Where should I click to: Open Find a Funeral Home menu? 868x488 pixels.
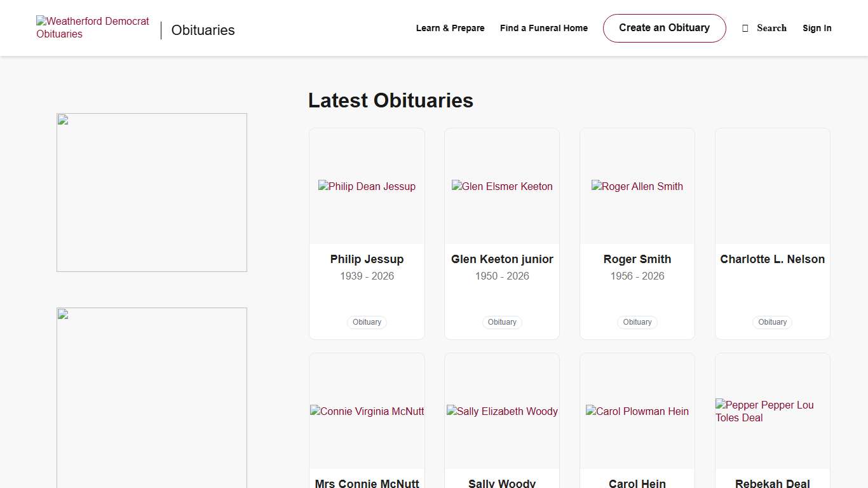[x=543, y=28]
